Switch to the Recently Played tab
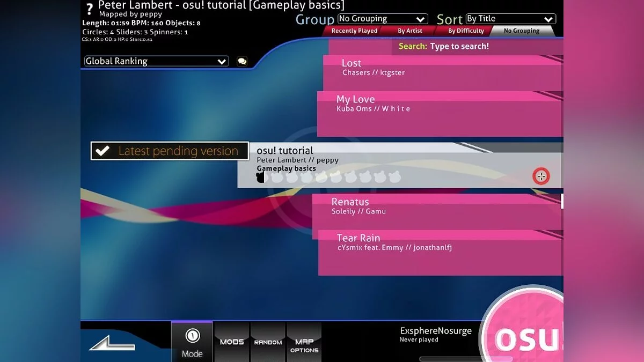Viewport: 644px width, 362px height. point(354,31)
